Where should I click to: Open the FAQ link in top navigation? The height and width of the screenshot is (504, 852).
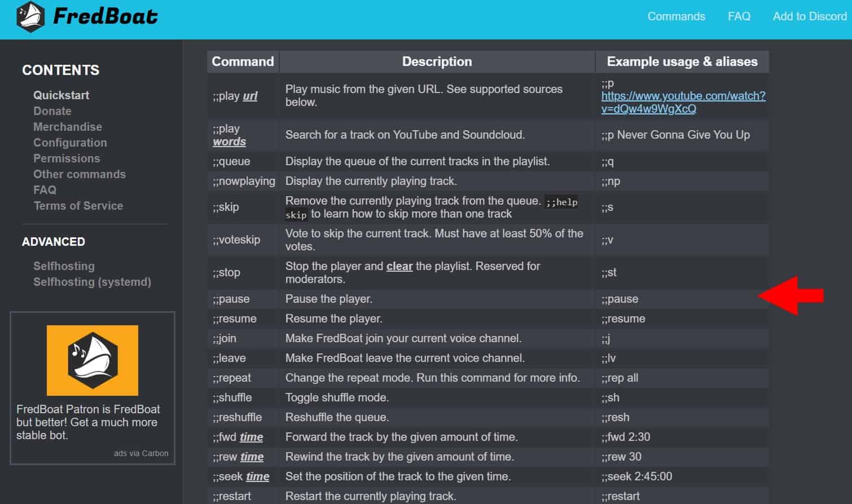tap(739, 16)
